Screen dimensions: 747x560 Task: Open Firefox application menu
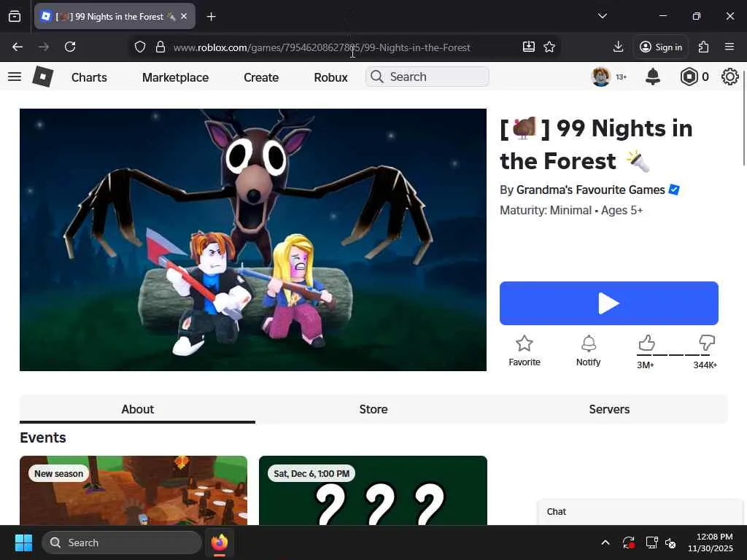click(729, 47)
